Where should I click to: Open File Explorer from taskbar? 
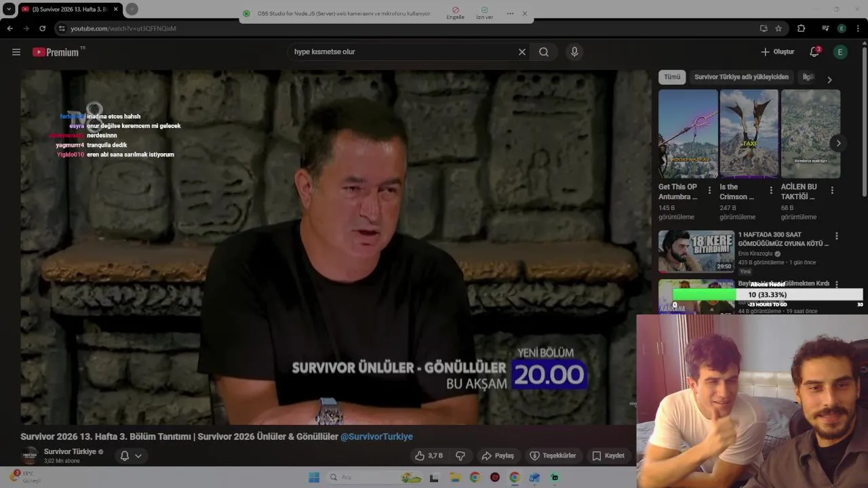pos(455,477)
